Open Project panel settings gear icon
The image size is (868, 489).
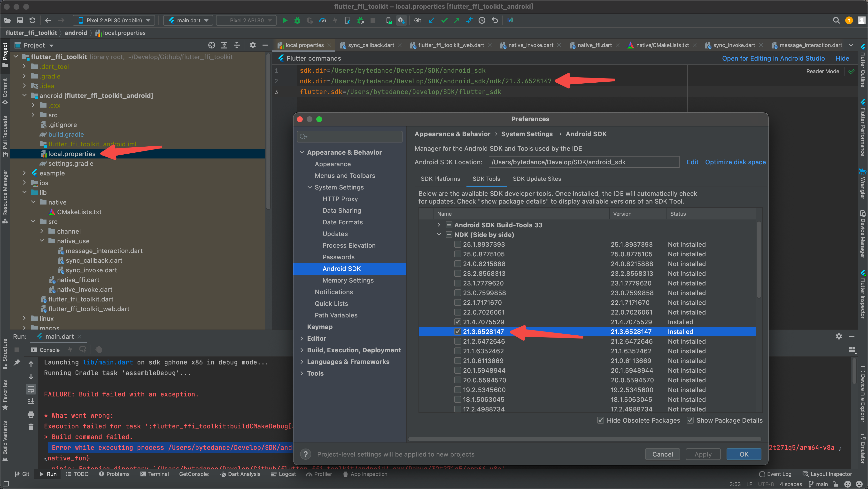(x=253, y=45)
